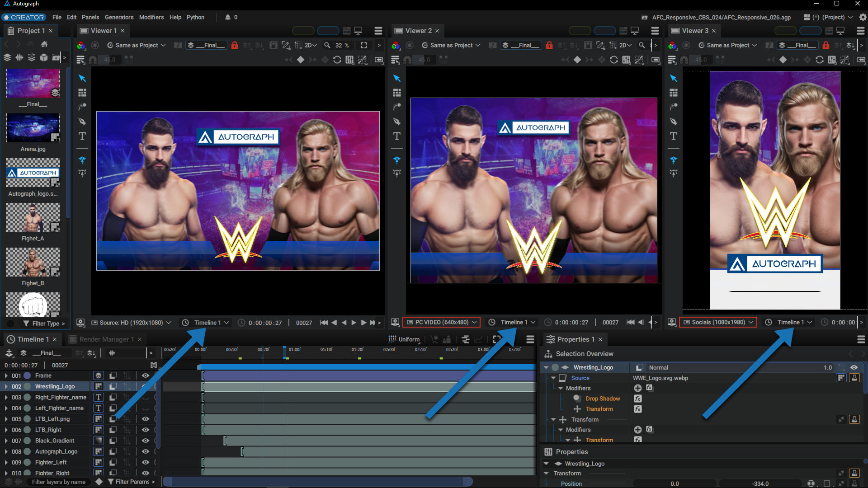
Task: Open the File menu
Action: [57, 17]
